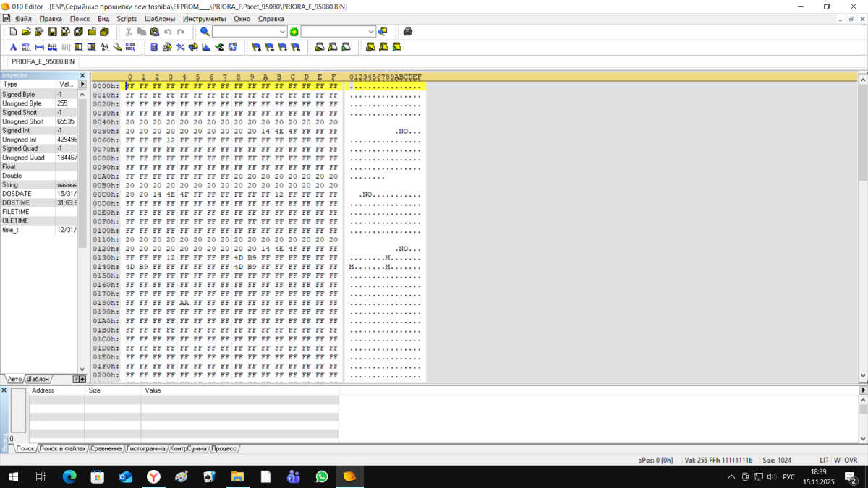Viewport: 868px width, 488px height.
Task: Click the Find magnifying glass icon
Action: (x=205, y=32)
